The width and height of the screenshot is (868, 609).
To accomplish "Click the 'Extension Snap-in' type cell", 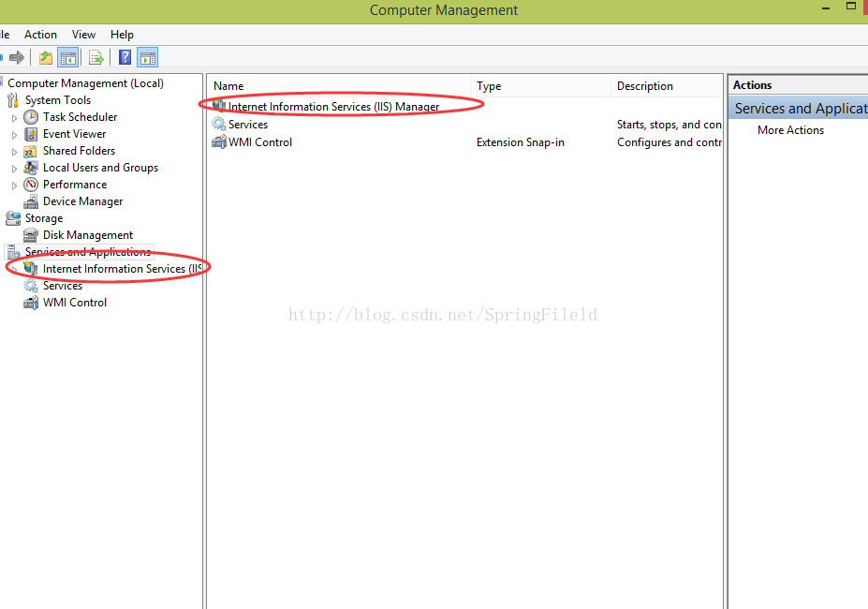I will [521, 142].
